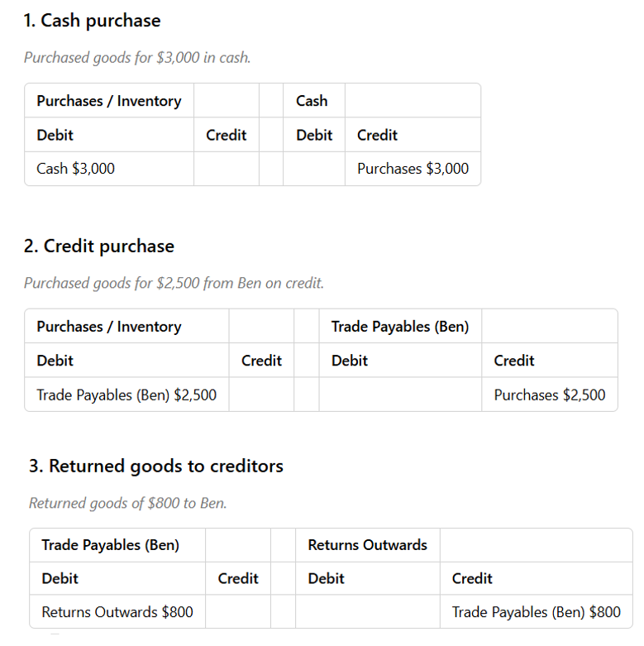The height and width of the screenshot is (646, 644).
Task: Click the "3. Returned goods to creditors" heading
Action: pos(156,467)
